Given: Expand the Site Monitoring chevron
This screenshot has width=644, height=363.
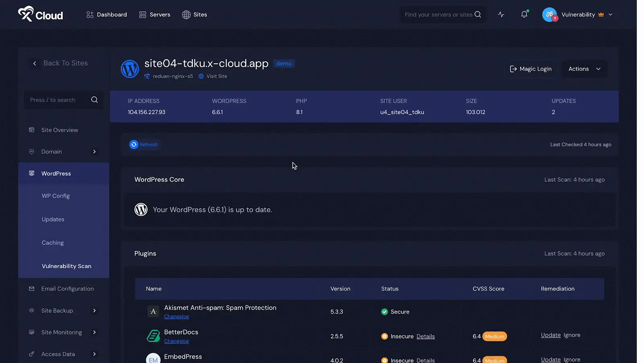Looking at the screenshot, I should tap(95, 332).
